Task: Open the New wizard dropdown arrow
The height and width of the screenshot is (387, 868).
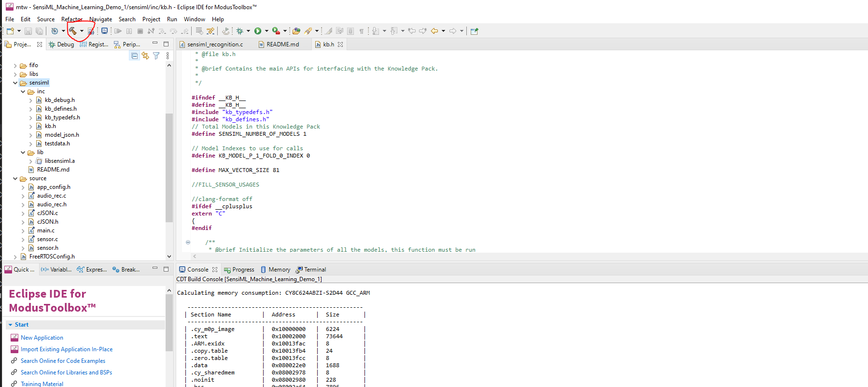Action: coord(19,31)
